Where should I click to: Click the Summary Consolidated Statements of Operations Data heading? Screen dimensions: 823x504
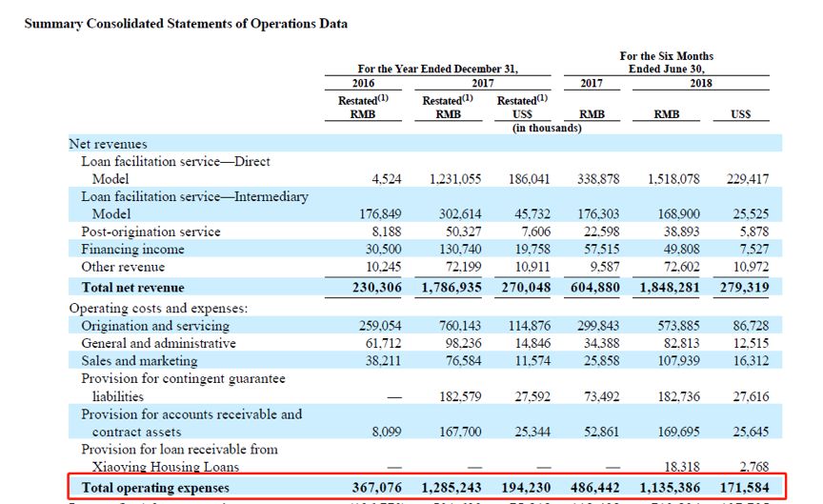pos(186,24)
